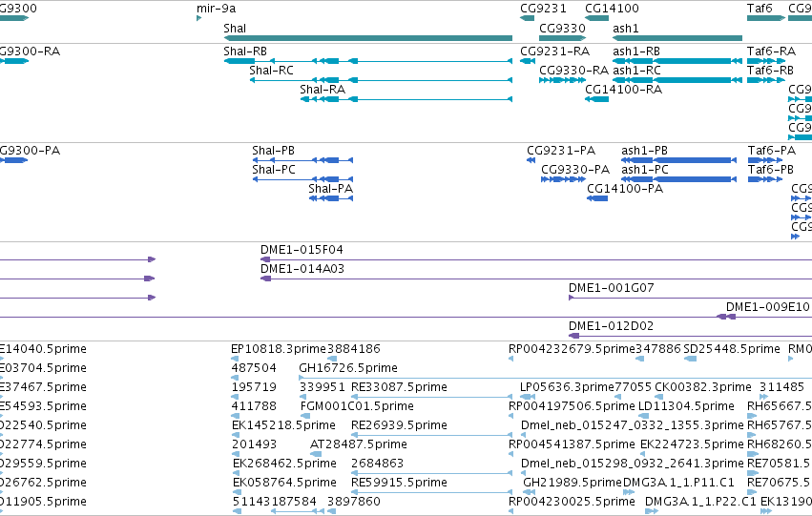Select the EK224723.5prime EST label
Screen dimensions: 812x516
692,445
